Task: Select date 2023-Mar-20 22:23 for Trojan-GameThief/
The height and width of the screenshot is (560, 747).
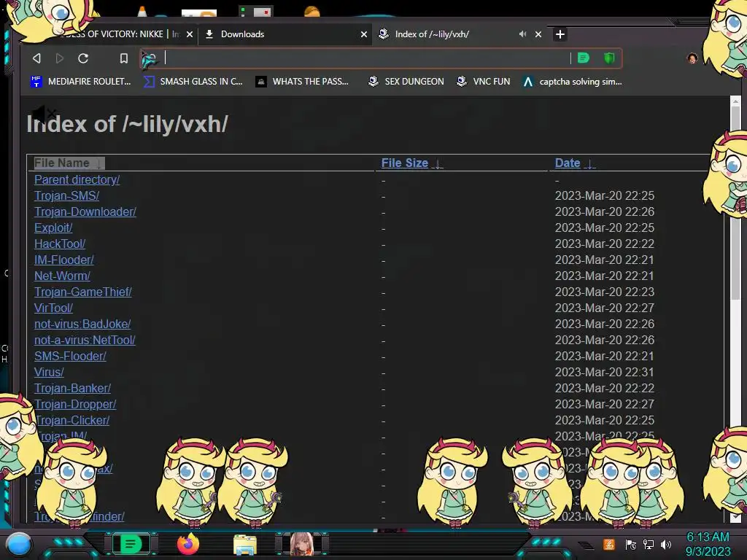Action: [x=605, y=292]
